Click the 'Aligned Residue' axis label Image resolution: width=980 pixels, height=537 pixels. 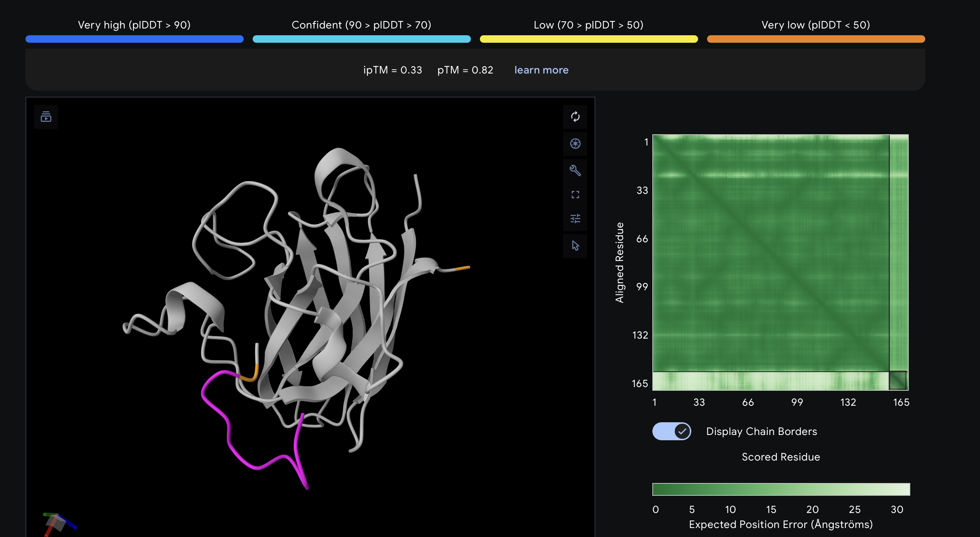point(620,262)
